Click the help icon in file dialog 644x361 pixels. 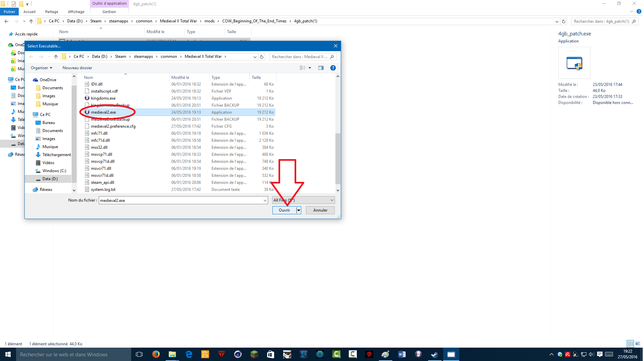click(333, 68)
